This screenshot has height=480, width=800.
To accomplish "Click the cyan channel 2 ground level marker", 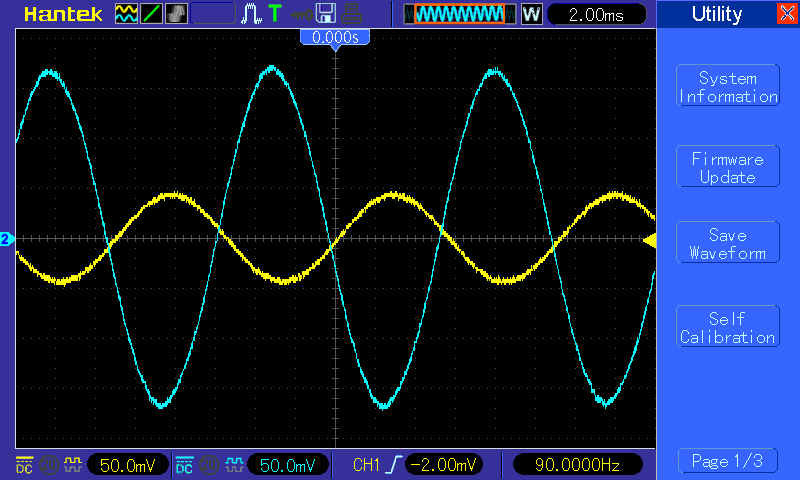I will (x=7, y=239).
